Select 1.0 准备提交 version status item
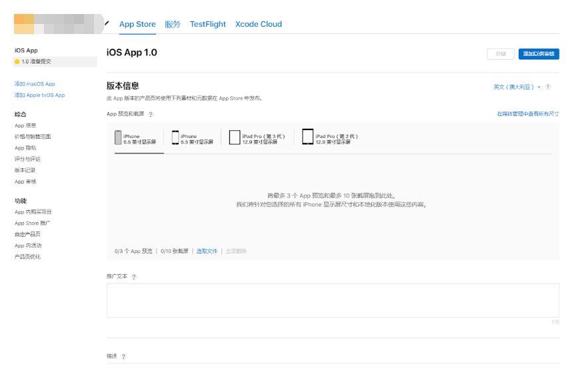This screenshot has height=371, width=588. tap(55, 61)
